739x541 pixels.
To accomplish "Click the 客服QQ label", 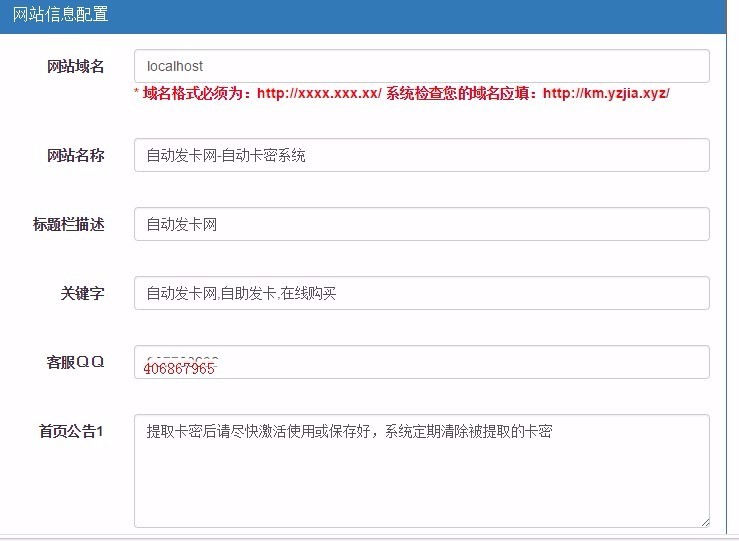I will click(x=75, y=362).
